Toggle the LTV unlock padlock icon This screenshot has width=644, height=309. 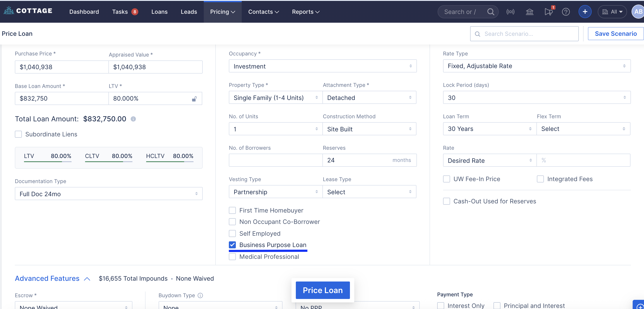pos(194,99)
